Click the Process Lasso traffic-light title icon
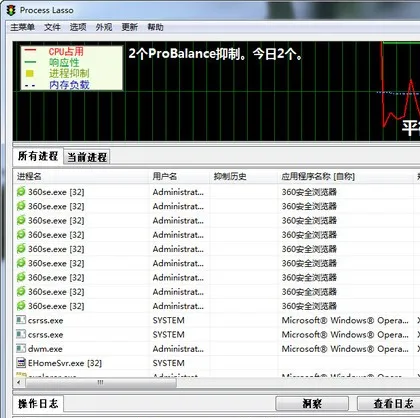This screenshot has height=418, width=420. (11, 10)
